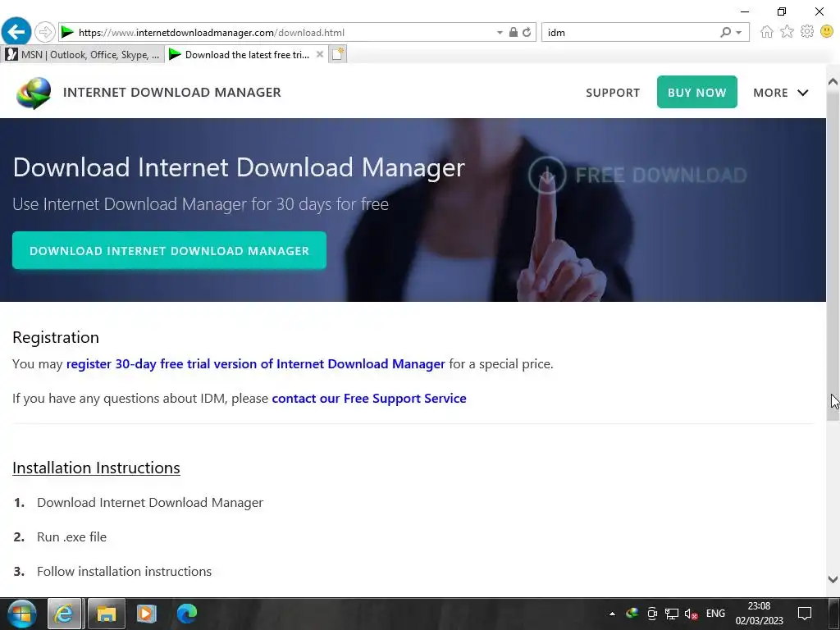The image size is (840, 630).
Task: Click the IDM icon in system tray
Action: tap(632, 614)
